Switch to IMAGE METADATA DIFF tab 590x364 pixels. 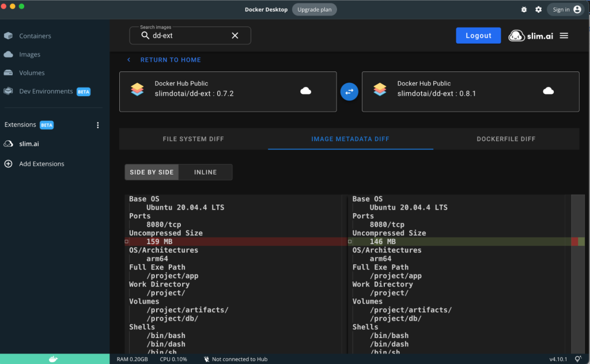pos(350,139)
